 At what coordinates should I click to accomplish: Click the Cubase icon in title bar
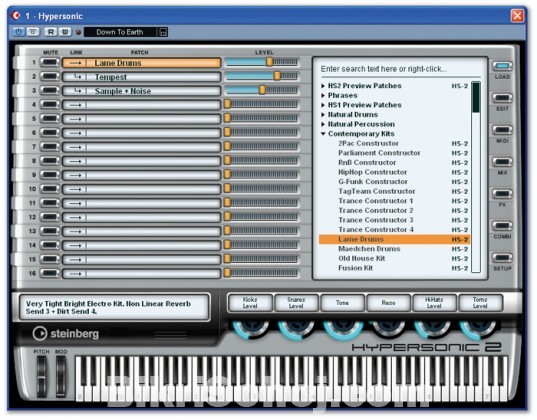coord(15,15)
